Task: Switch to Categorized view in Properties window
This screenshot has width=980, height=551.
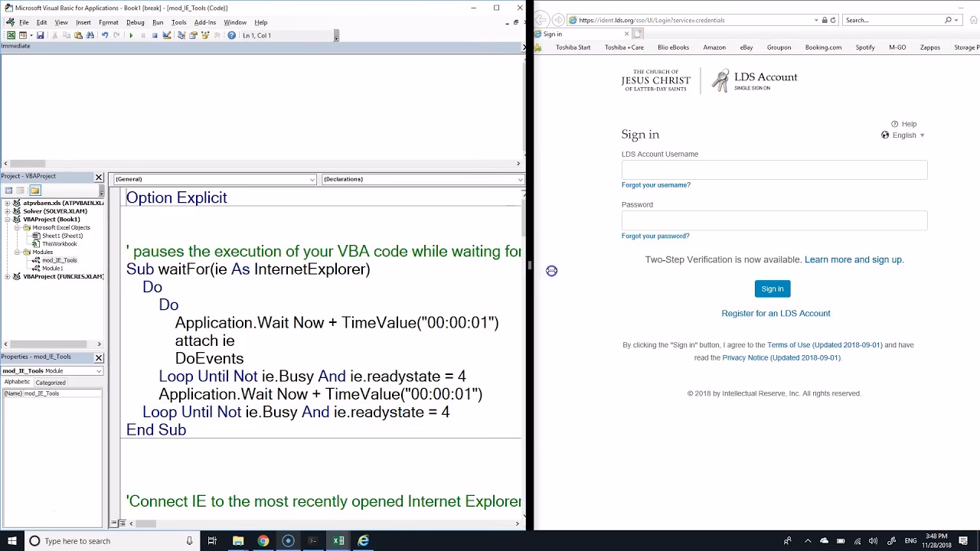Action: [51, 382]
